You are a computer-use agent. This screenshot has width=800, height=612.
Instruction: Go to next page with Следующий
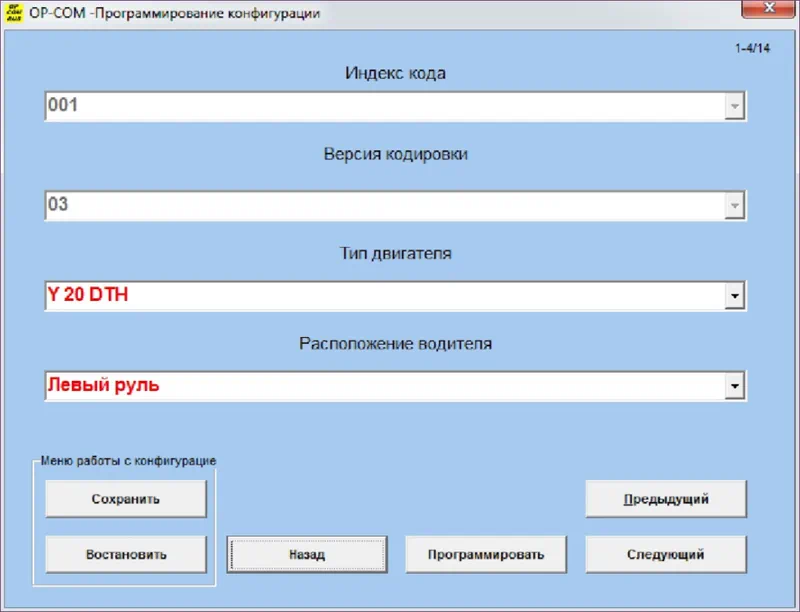[x=666, y=554]
